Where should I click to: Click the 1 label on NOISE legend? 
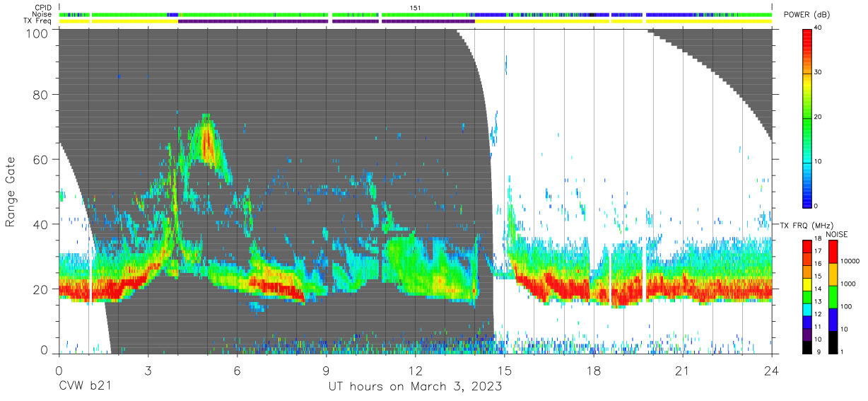pyautogui.click(x=843, y=351)
